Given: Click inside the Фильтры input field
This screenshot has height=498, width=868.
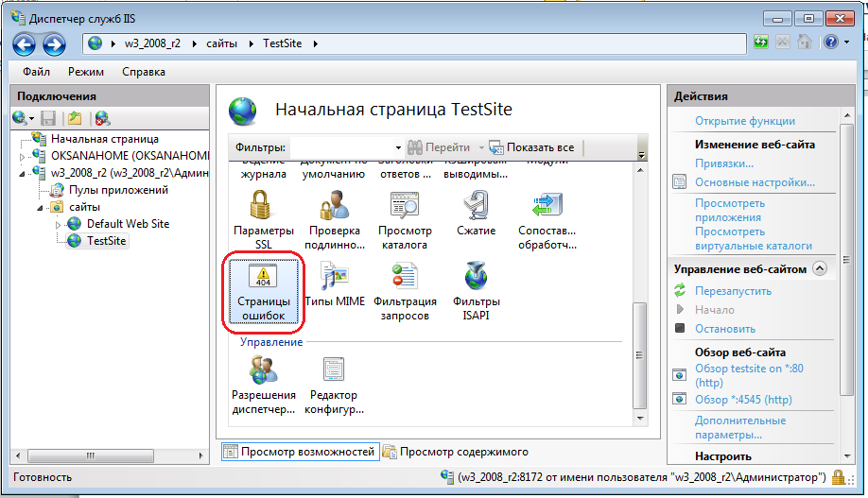Looking at the screenshot, I should click(341, 147).
